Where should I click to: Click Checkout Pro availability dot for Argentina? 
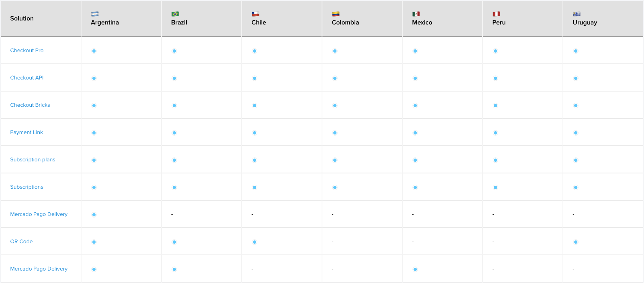(x=94, y=51)
